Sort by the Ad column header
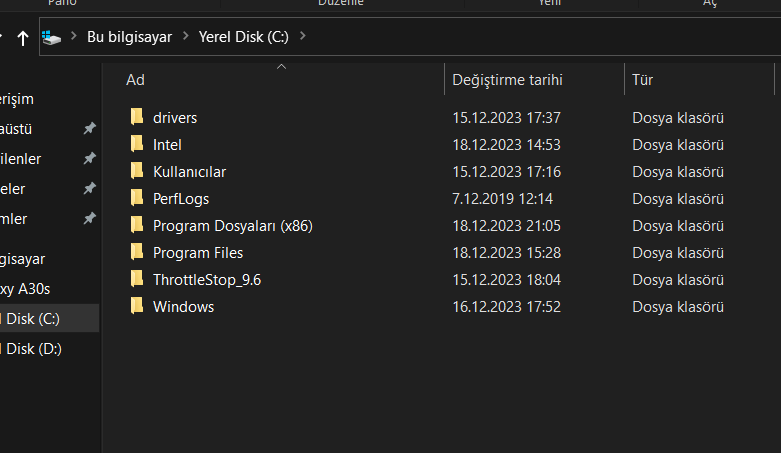This screenshot has height=453, width=781. click(x=136, y=79)
